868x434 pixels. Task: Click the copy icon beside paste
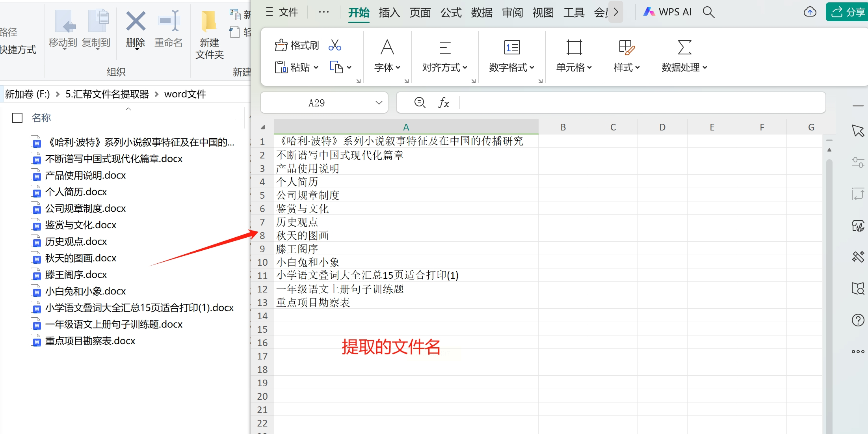point(336,67)
